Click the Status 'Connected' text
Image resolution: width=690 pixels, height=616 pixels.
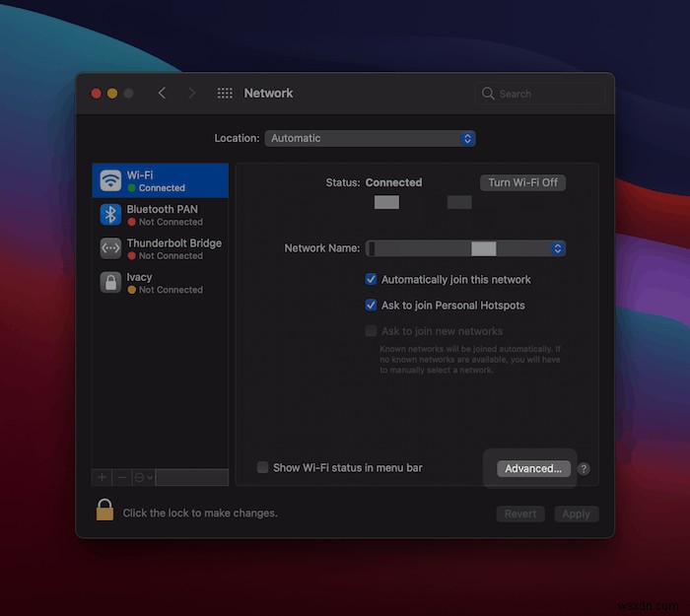click(393, 182)
